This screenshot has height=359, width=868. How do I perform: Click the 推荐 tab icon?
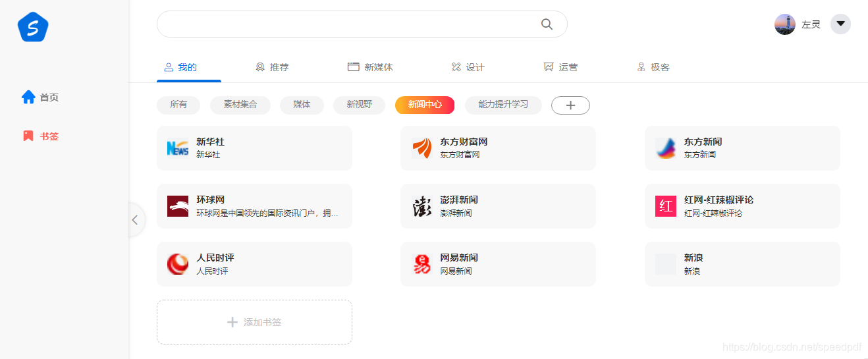pos(260,67)
